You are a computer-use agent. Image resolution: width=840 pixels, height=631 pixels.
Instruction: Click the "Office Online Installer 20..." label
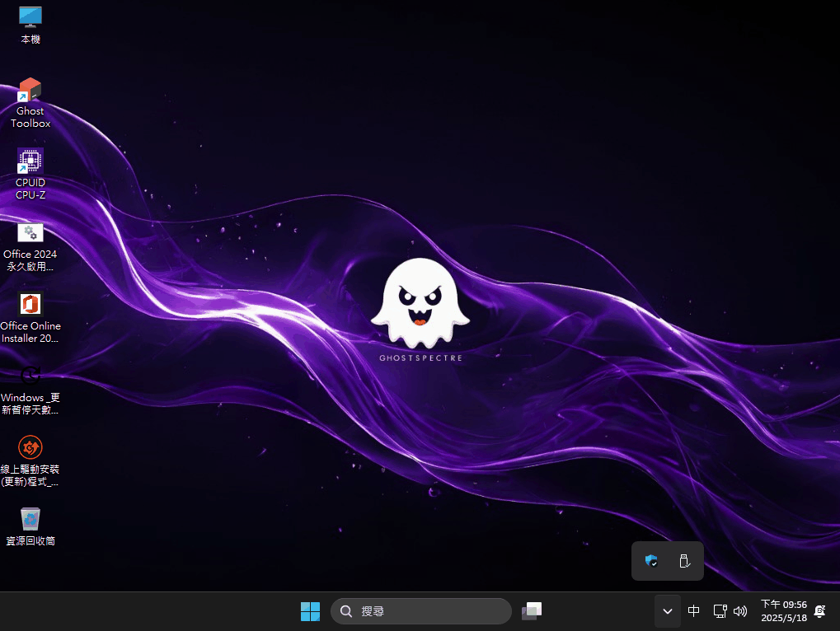31,332
